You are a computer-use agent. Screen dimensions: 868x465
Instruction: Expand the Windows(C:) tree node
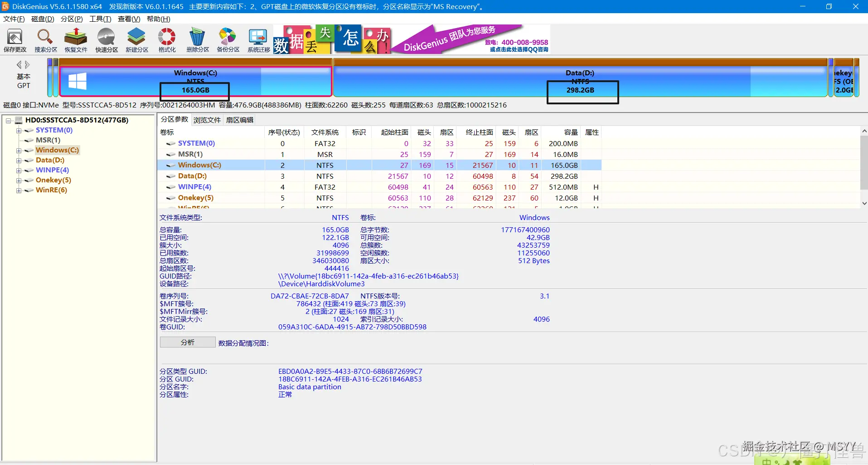coord(19,151)
